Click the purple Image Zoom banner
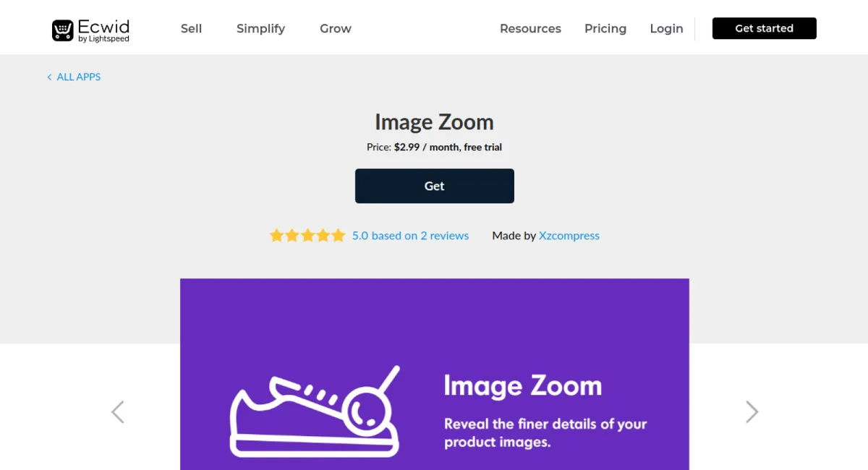This screenshot has width=868, height=470. (x=434, y=374)
